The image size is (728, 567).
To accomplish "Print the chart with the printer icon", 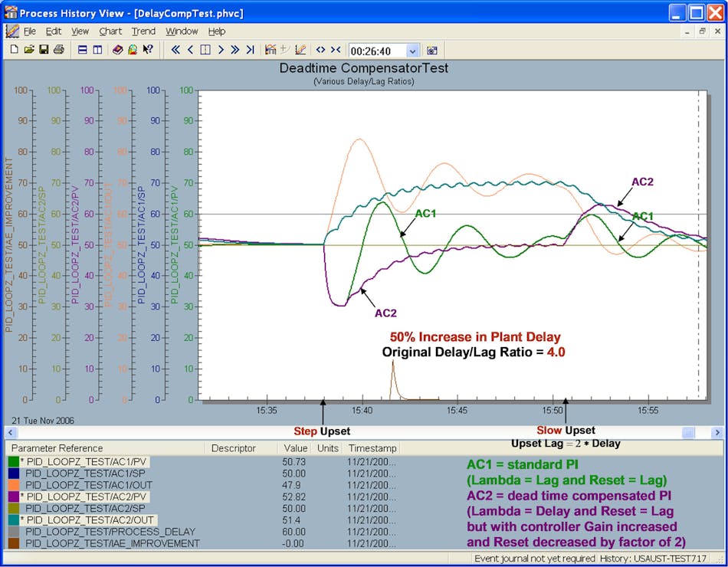I will click(x=58, y=50).
